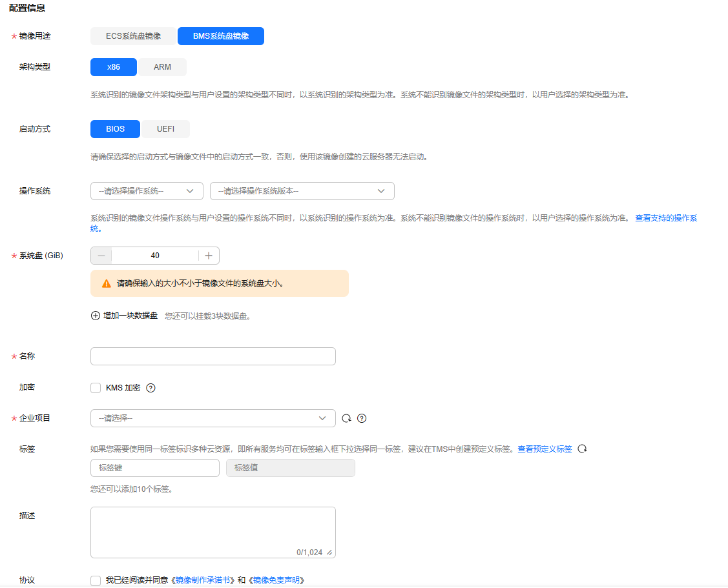Enable the KMS 加密 checkbox
This screenshot has height=588, width=728.
tap(96, 388)
